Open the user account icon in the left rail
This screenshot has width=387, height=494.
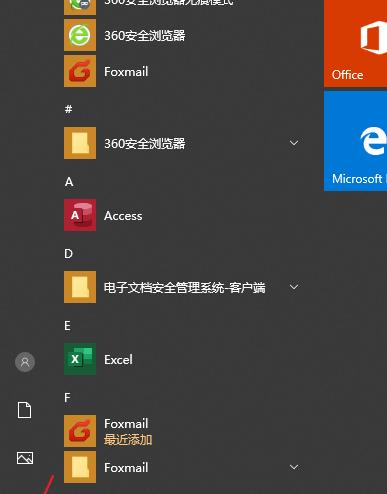(x=25, y=362)
